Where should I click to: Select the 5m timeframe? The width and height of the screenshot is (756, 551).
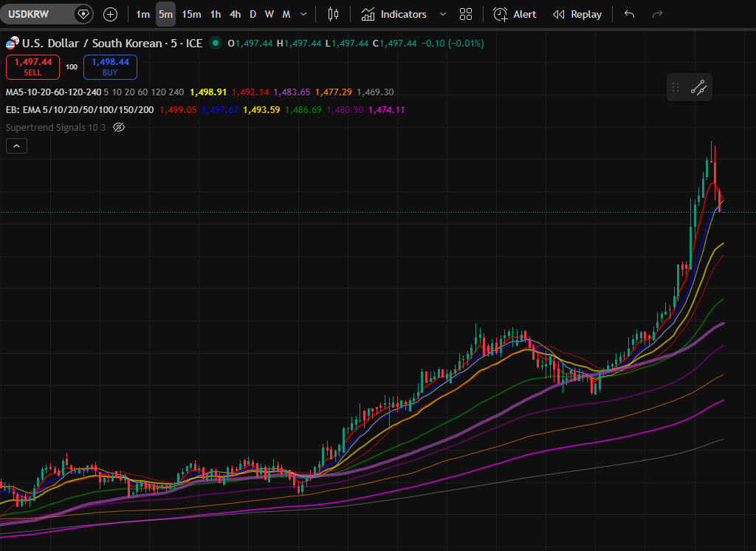165,14
